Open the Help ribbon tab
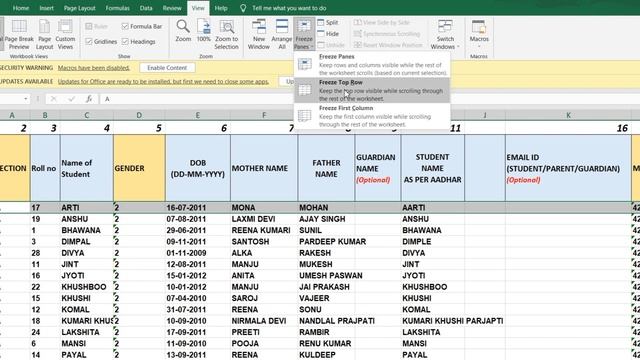Image resolution: width=640 pixels, height=360 pixels. [x=221, y=8]
